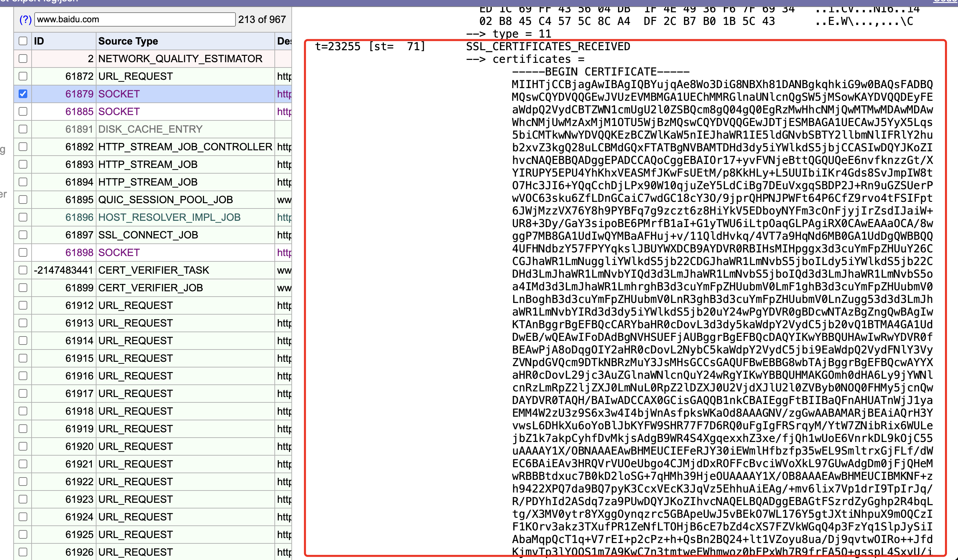Check the box for URL_REQUEST 61926

point(23,552)
